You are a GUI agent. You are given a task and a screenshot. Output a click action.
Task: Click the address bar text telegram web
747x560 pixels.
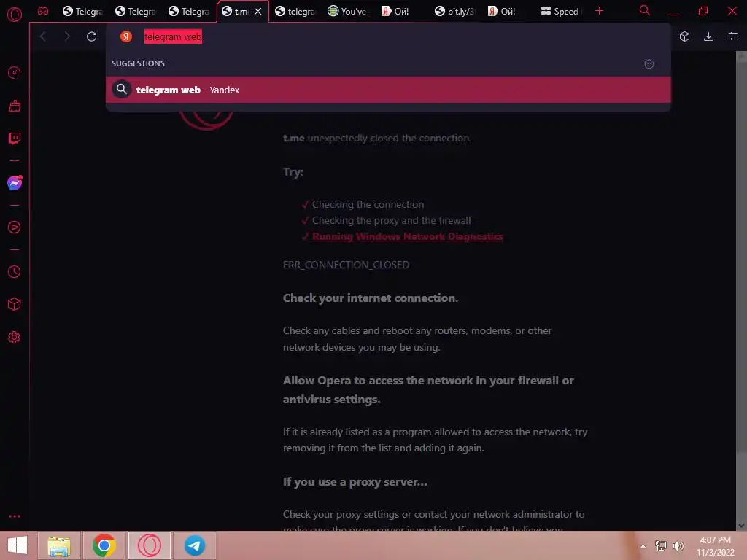[x=173, y=36]
